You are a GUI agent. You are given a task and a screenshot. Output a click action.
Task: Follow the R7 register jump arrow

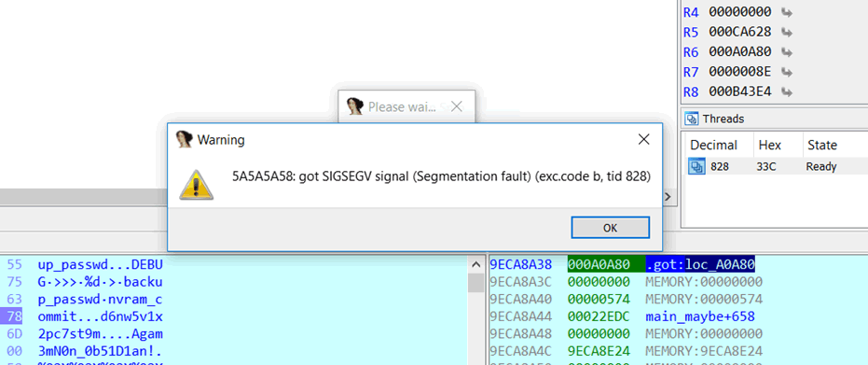pyautogui.click(x=786, y=72)
